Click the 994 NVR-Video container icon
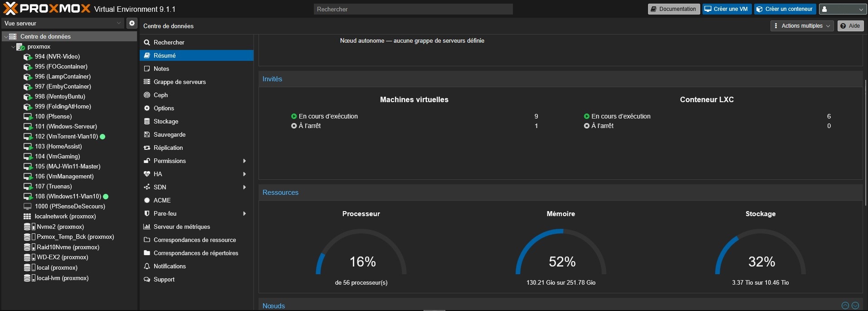Image resolution: width=868 pixels, height=311 pixels. click(28, 57)
